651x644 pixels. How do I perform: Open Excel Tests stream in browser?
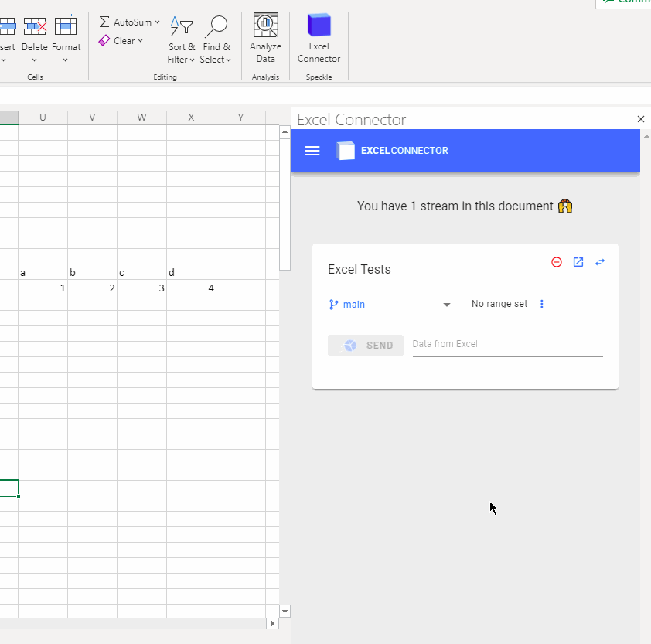(x=578, y=262)
